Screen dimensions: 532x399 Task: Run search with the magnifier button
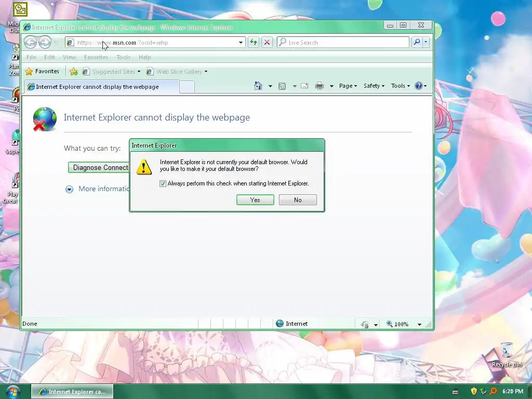click(x=417, y=42)
